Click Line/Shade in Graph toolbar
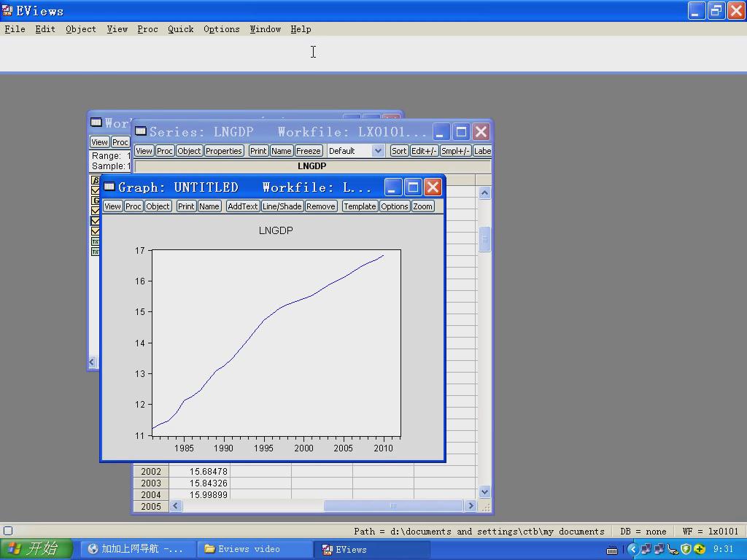The width and height of the screenshot is (747, 560). coord(282,206)
